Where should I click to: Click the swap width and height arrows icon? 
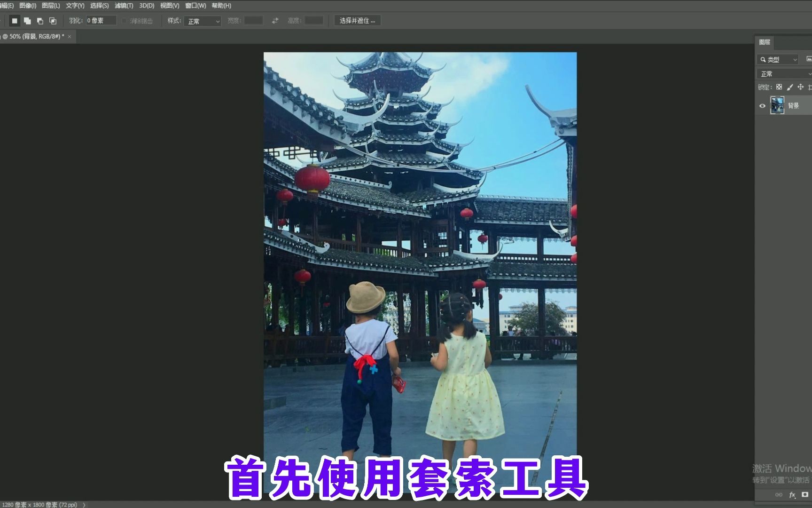point(274,21)
